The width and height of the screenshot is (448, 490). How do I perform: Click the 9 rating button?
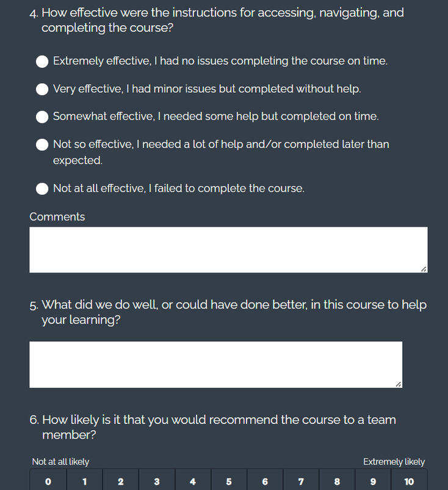click(373, 481)
